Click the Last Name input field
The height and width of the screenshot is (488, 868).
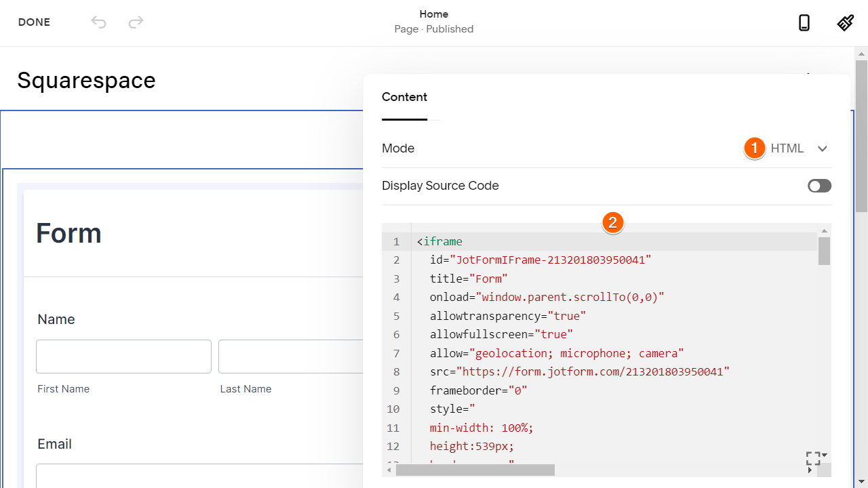coord(290,357)
